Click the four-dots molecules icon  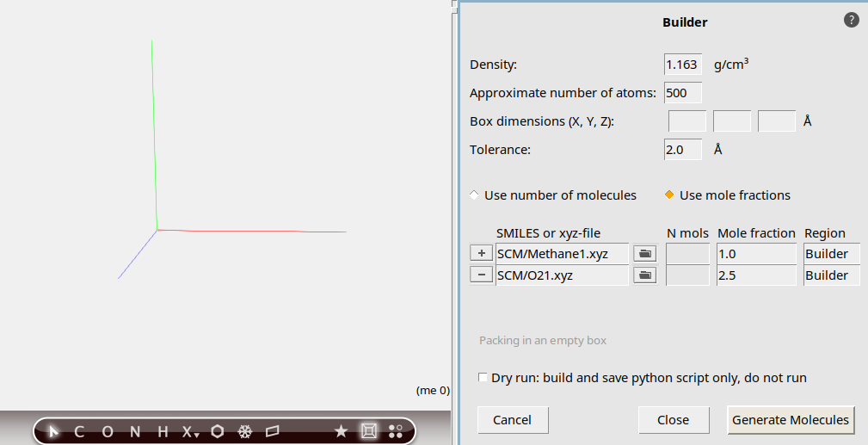(396, 432)
